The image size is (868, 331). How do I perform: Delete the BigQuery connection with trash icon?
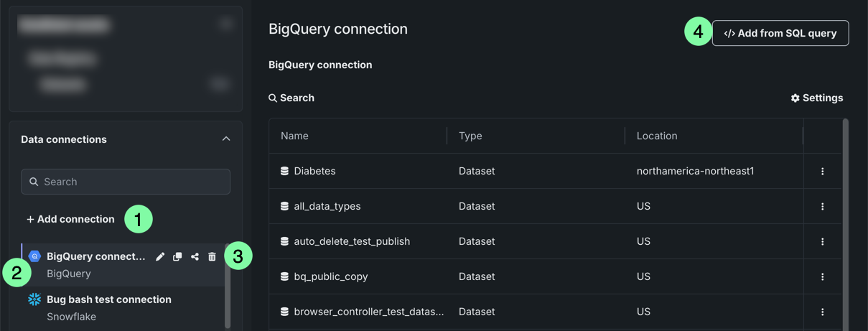[x=212, y=256]
